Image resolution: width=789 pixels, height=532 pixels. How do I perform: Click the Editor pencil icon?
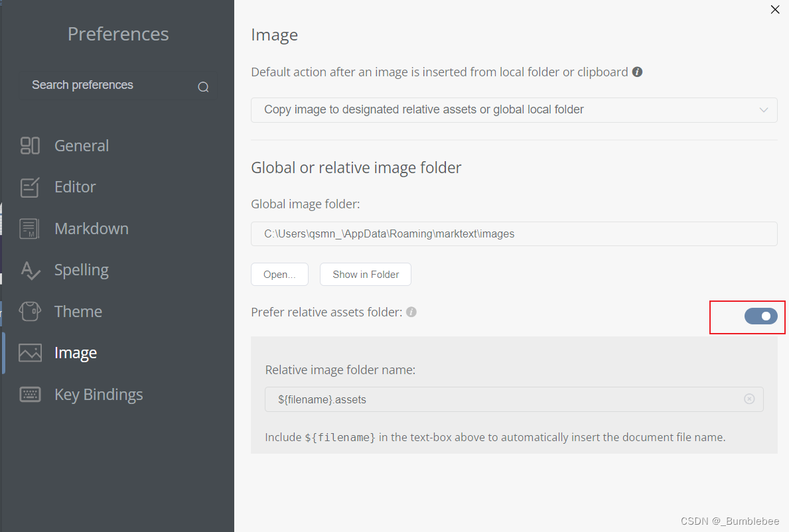click(x=31, y=187)
